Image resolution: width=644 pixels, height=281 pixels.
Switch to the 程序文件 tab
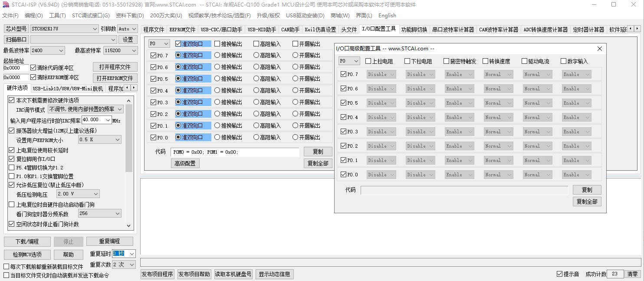154,30
